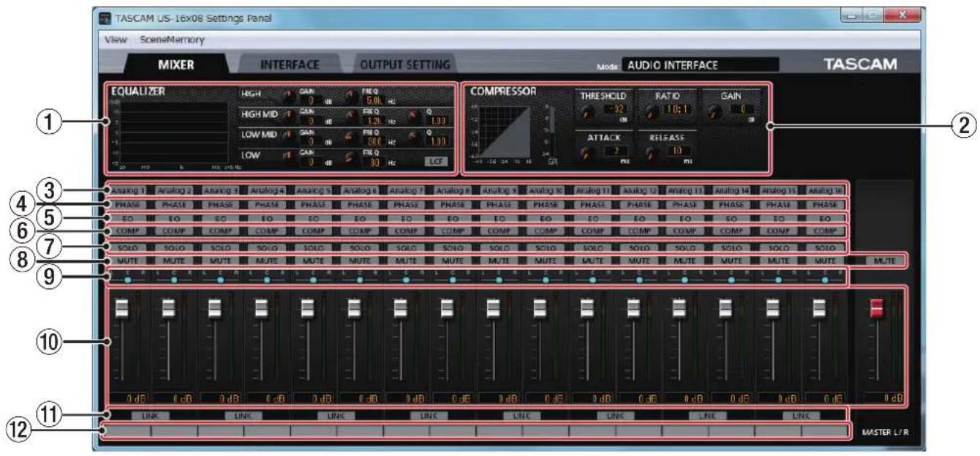The height and width of the screenshot is (456, 980).
Task: Turn the HIGH band frequency knob
Action: (x=353, y=95)
